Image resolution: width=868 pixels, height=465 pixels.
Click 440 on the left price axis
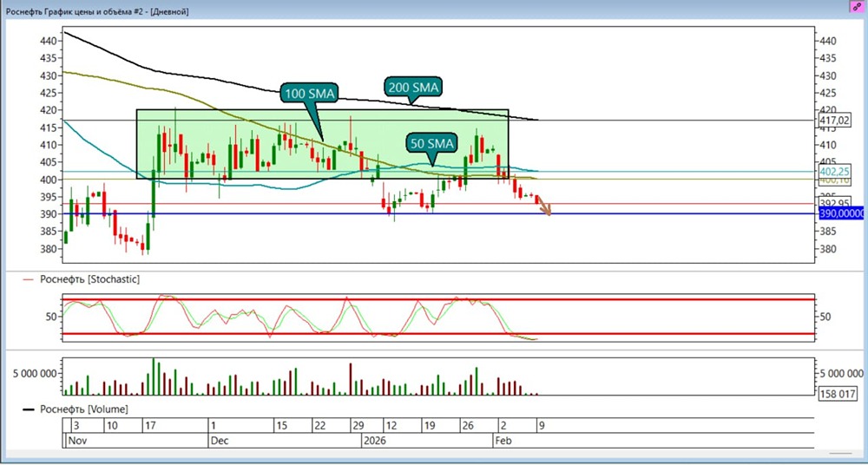pyautogui.click(x=48, y=41)
